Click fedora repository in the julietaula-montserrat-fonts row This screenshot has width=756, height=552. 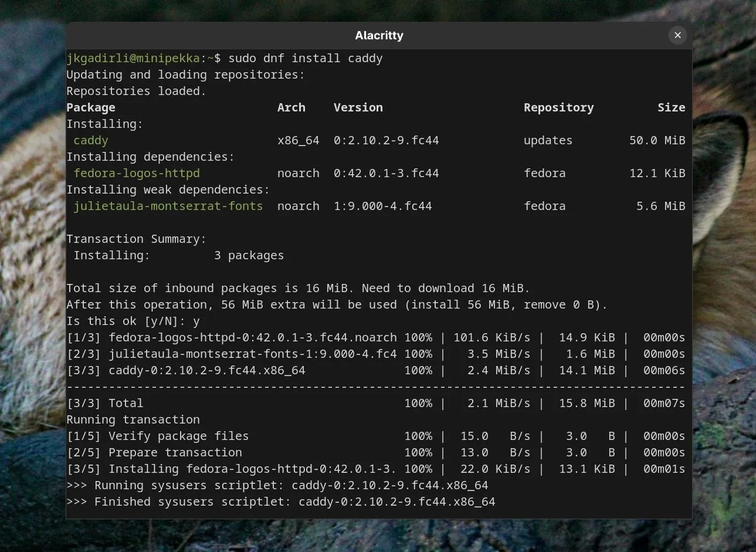[x=545, y=206]
